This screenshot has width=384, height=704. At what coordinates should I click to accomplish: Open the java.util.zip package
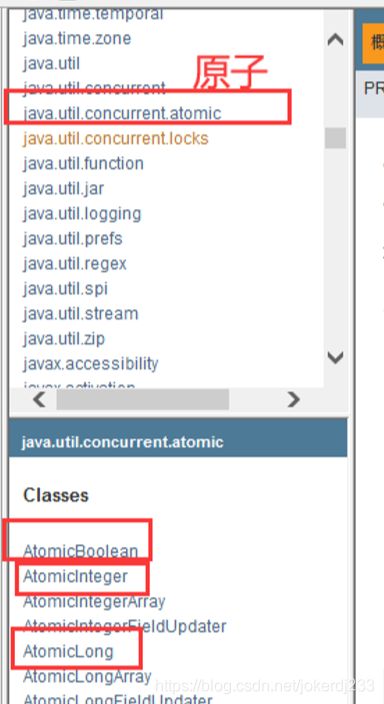(64, 339)
